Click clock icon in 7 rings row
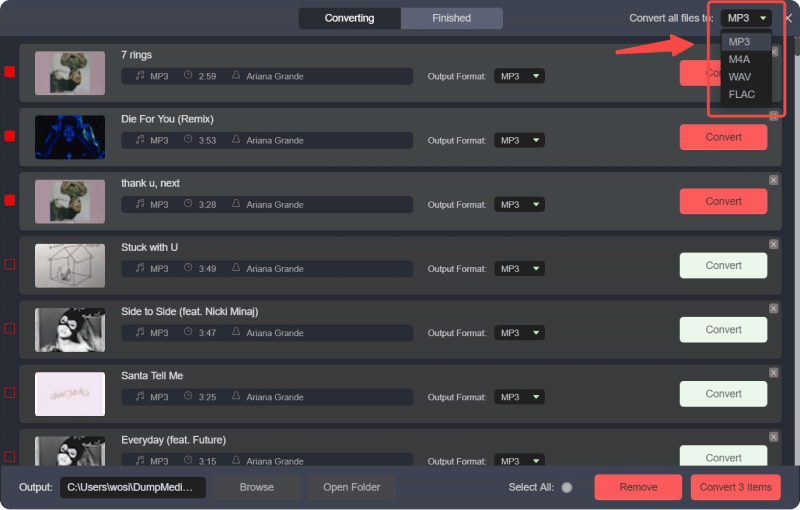 click(x=188, y=75)
